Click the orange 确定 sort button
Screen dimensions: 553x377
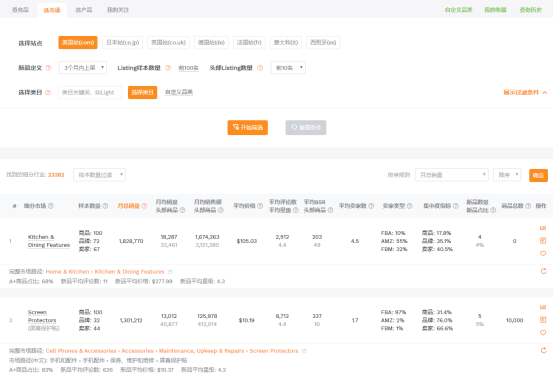[538, 175]
